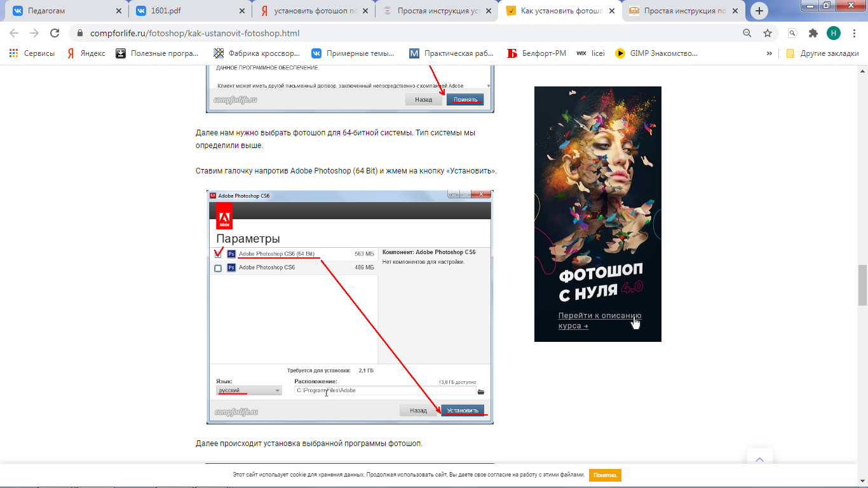Viewport: 868px width, 488px height.
Task: Click the paragraph starting 'Ставим галочку напротив'
Action: [x=346, y=171]
